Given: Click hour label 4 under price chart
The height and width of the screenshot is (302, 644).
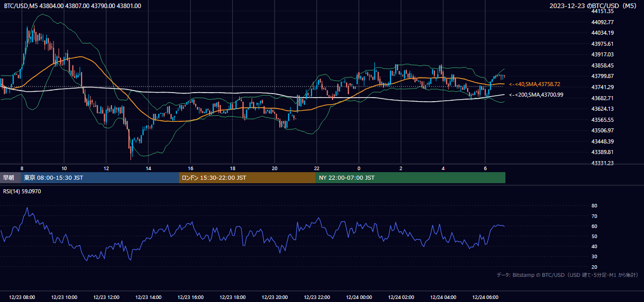Looking at the screenshot, I should click(x=443, y=168).
